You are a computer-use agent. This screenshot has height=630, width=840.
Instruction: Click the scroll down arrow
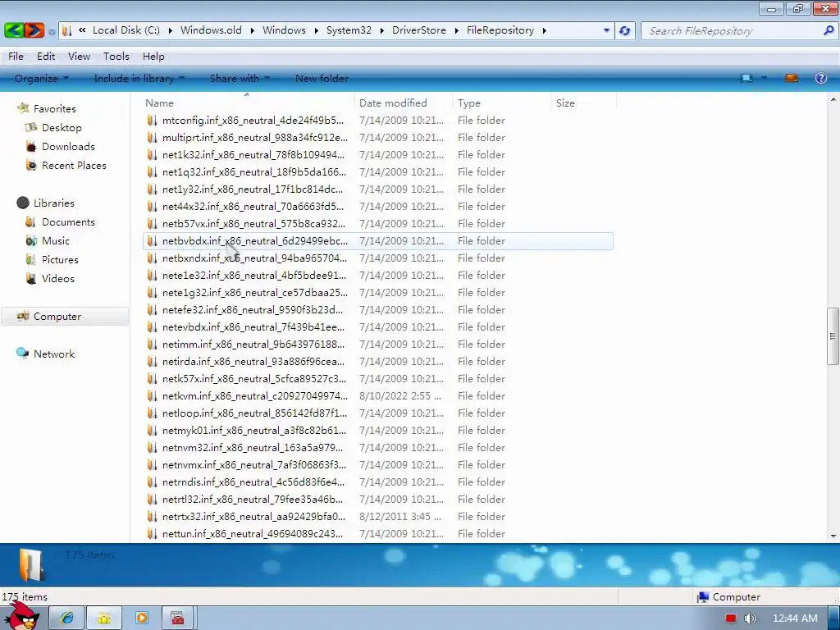coord(833,536)
